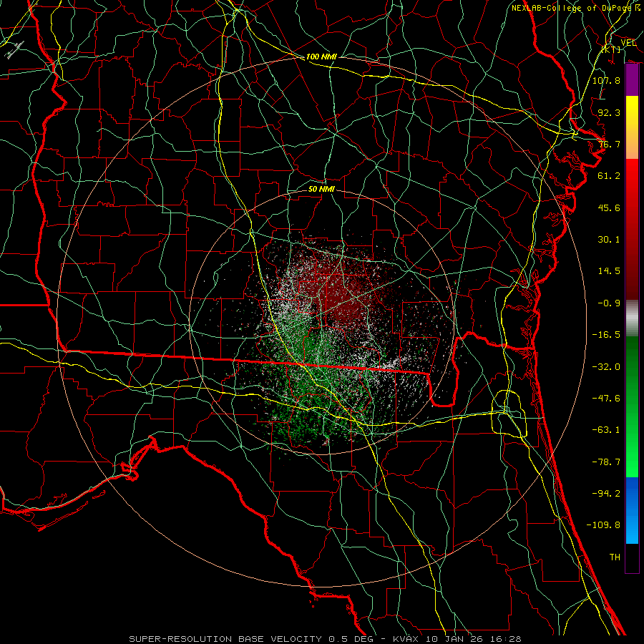
Task: Click the [KT] units label
Action: [611, 49]
